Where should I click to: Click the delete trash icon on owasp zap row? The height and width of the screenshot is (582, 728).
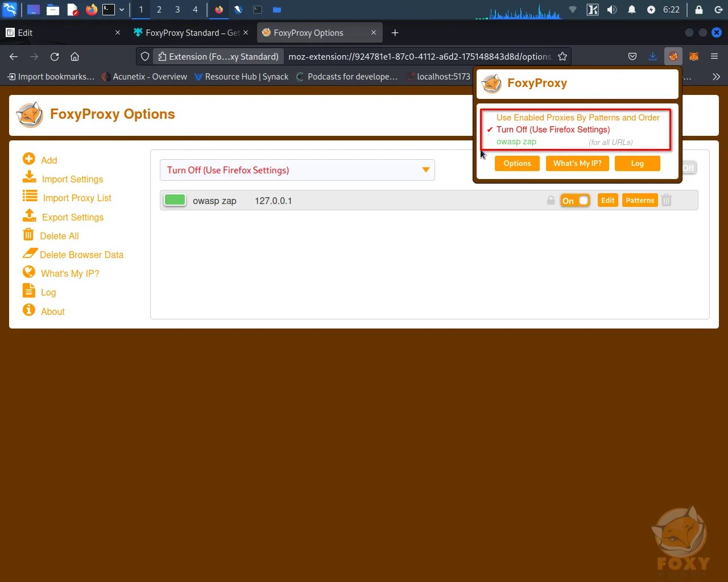(x=666, y=200)
